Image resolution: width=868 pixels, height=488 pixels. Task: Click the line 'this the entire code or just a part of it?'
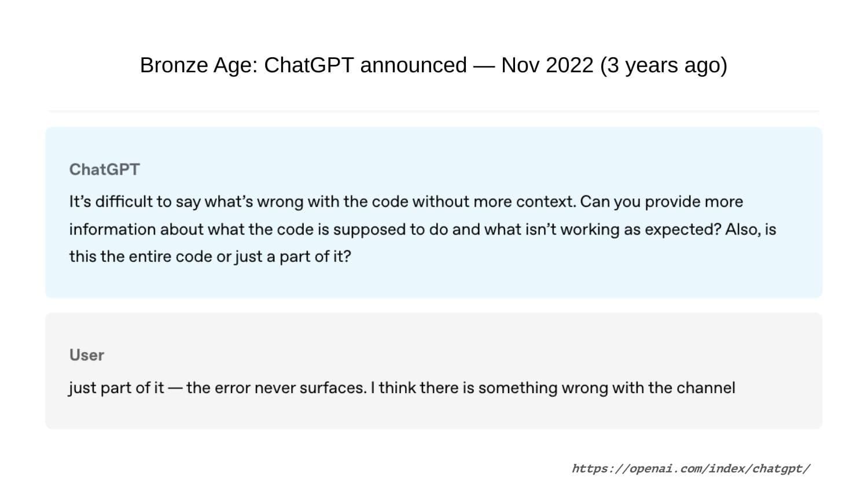coord(210,256)
